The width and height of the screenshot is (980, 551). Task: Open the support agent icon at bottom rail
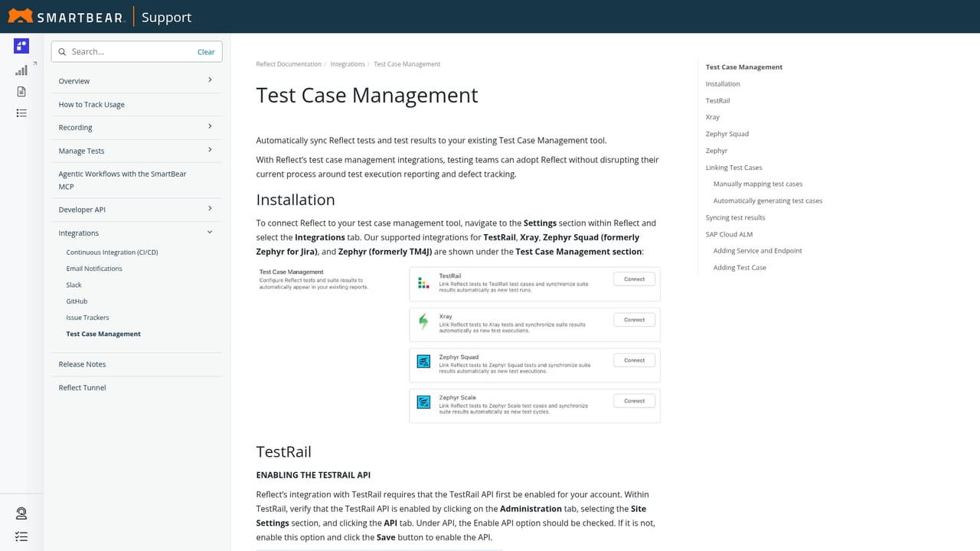(21, 514)
